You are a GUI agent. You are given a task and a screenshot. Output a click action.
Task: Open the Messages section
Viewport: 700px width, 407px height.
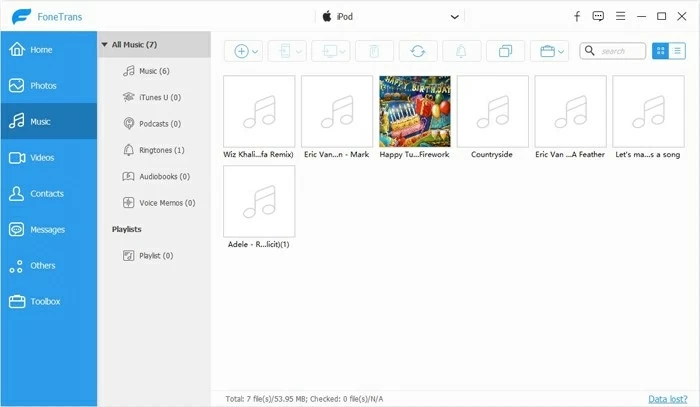(49, 229)
